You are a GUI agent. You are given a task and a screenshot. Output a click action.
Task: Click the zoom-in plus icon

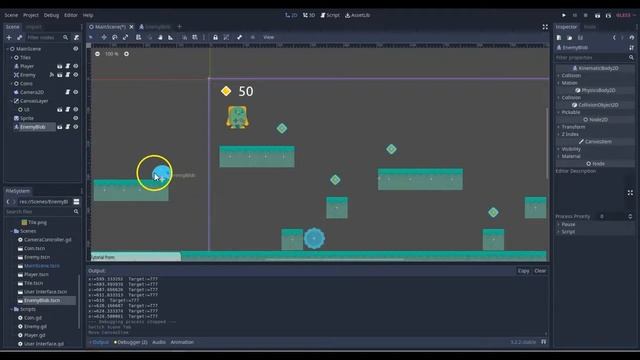coord(127,54)
